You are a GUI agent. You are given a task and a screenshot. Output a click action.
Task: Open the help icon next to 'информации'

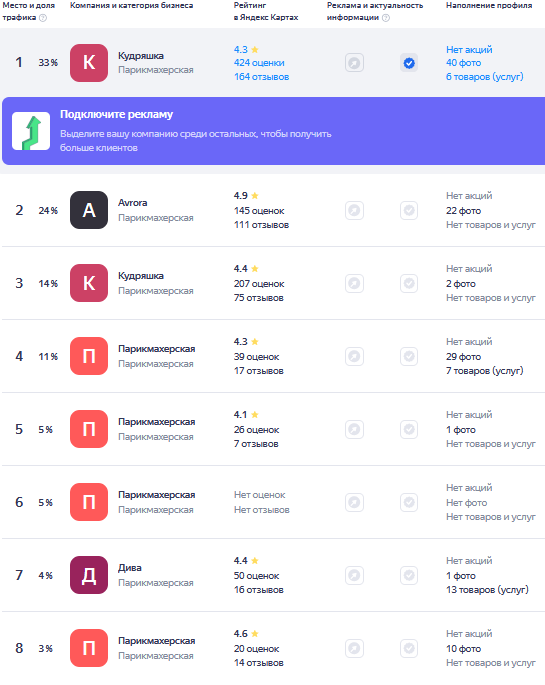386,18
